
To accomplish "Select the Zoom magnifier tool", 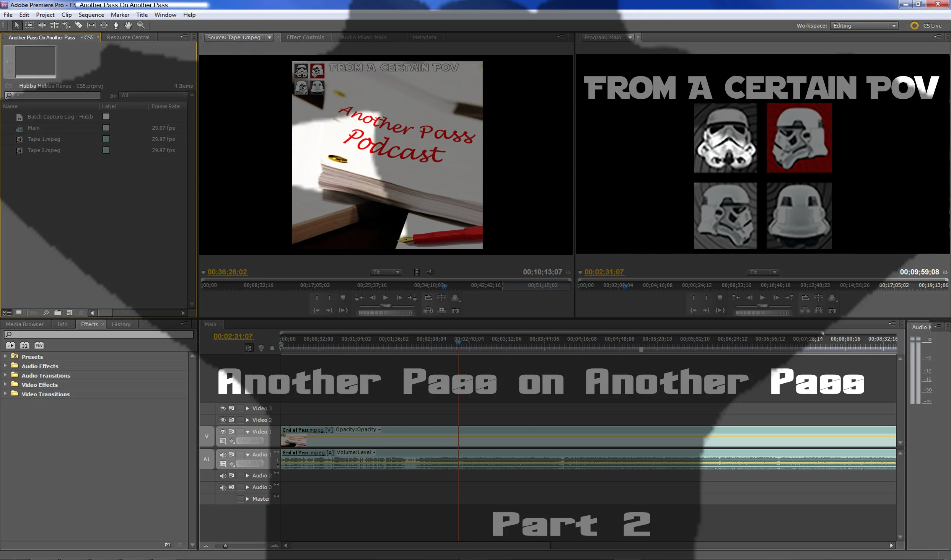I will click(x=141, y=25).
